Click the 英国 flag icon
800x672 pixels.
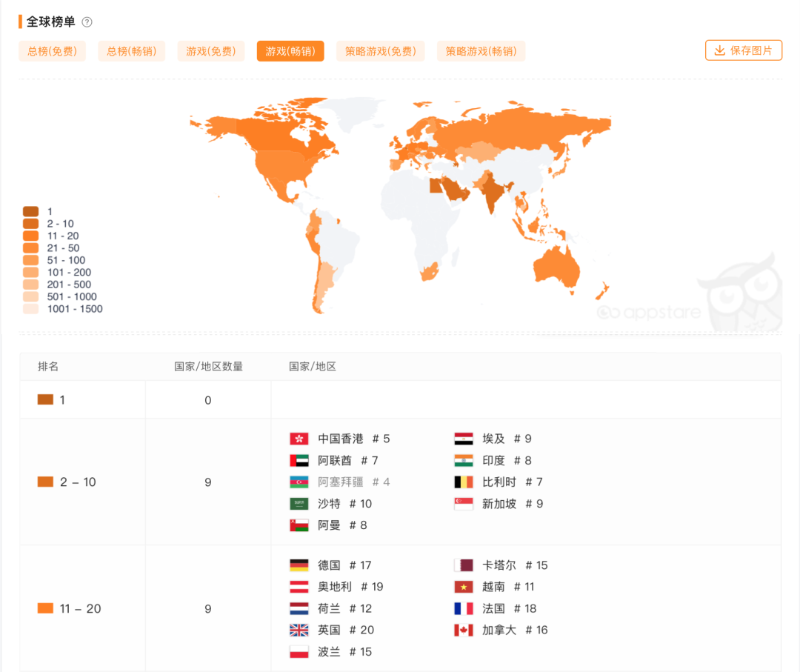coord(299,631)
